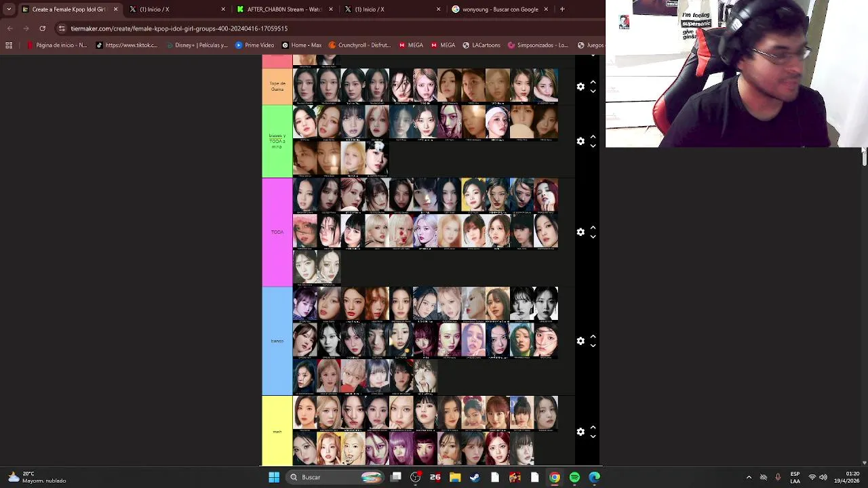Open settings gear for the pink 'TODA' tier

coord(580,232)
